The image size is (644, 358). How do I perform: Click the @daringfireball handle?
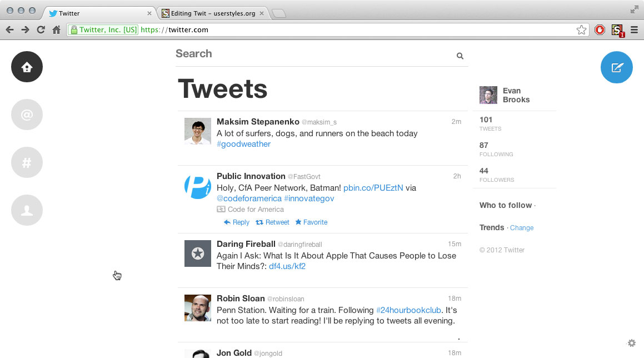click(300, 245)
